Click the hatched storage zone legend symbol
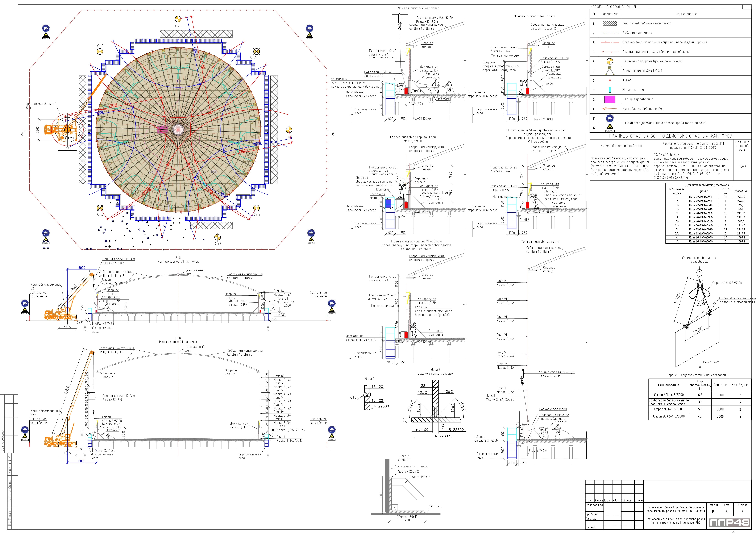 click(610, 23)
